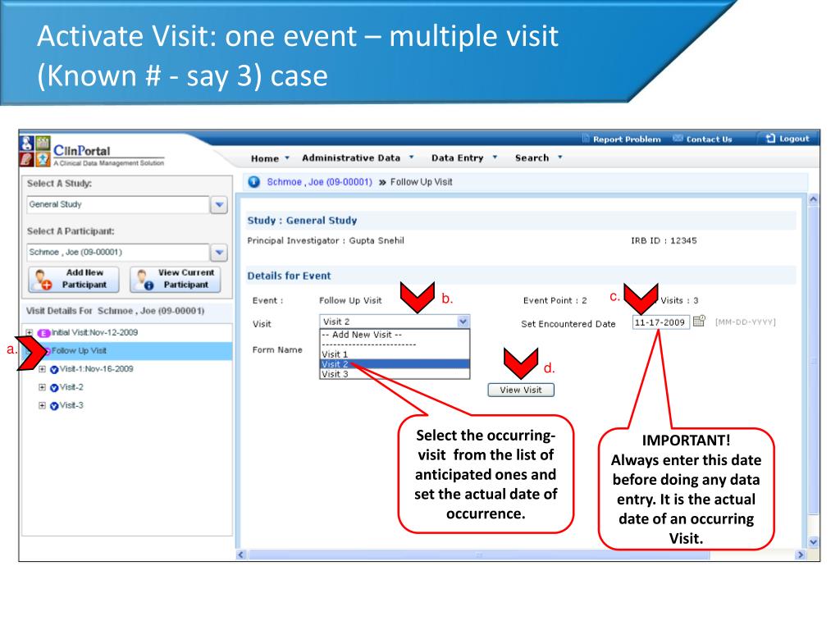Select Visit-1:Nov-16-2009 tree item
Viewport: 840px width, 630px height.
97,369
